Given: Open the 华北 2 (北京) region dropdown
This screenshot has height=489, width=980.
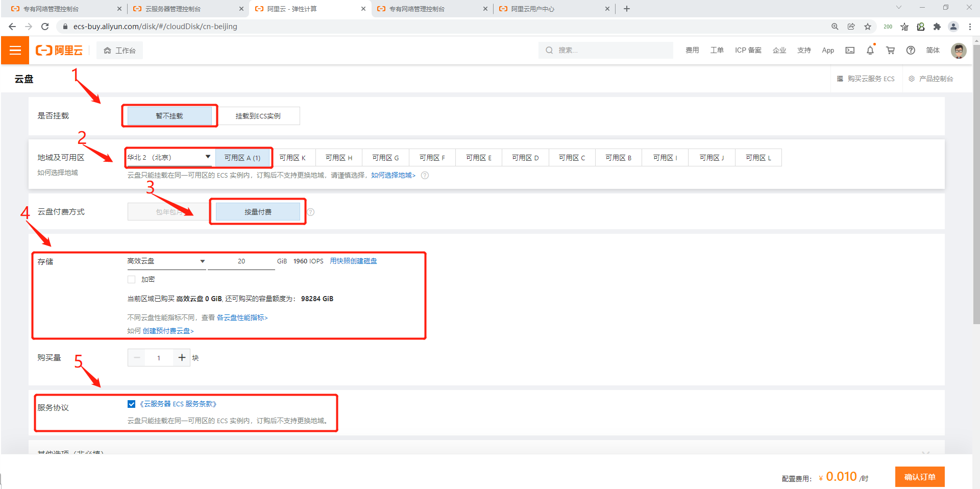Looking at the screenshot, I should (x=169, y=157).
